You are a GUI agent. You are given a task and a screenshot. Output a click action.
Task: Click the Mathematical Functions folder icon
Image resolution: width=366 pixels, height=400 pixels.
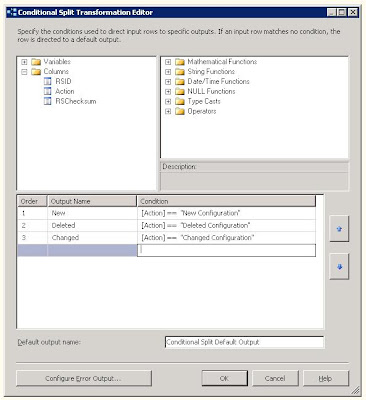click(180, 62)
